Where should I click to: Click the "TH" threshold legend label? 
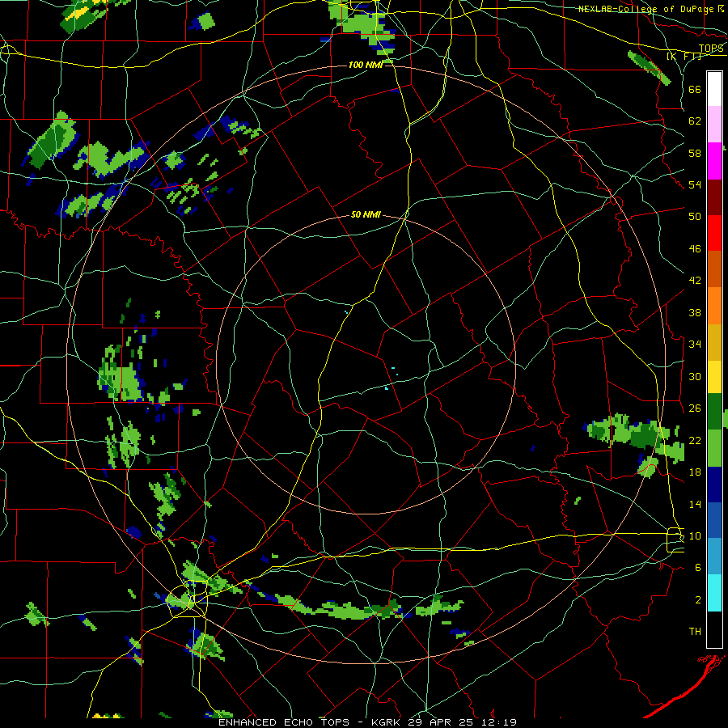coord(695,631)
